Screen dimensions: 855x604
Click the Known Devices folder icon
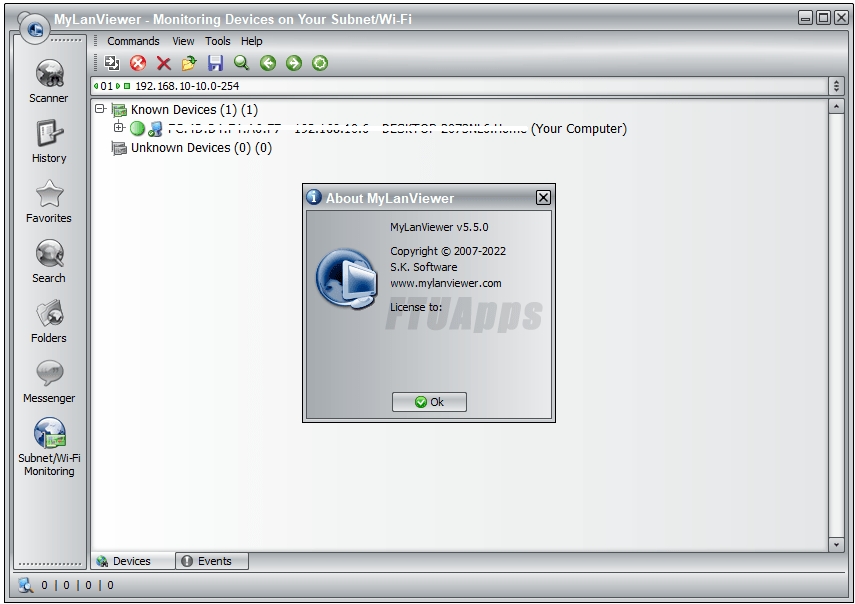tap(119, 110)
